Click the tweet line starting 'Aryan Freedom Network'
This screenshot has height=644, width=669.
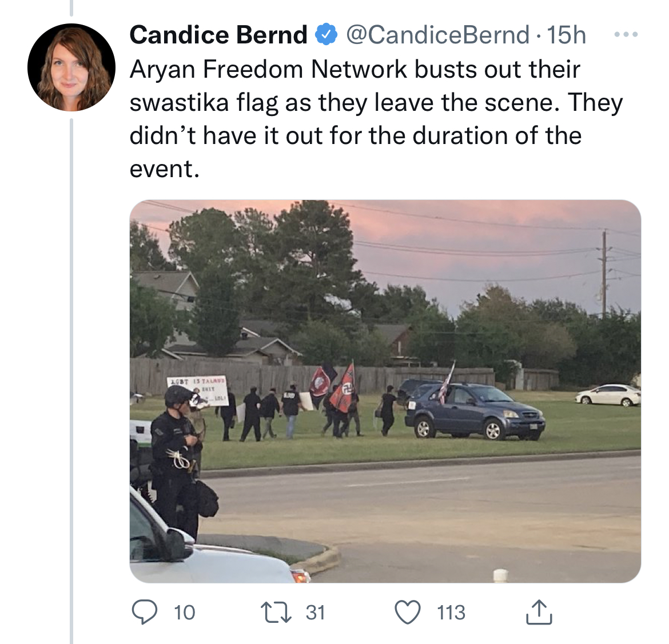pyautogui.click(x=355, y=70)
